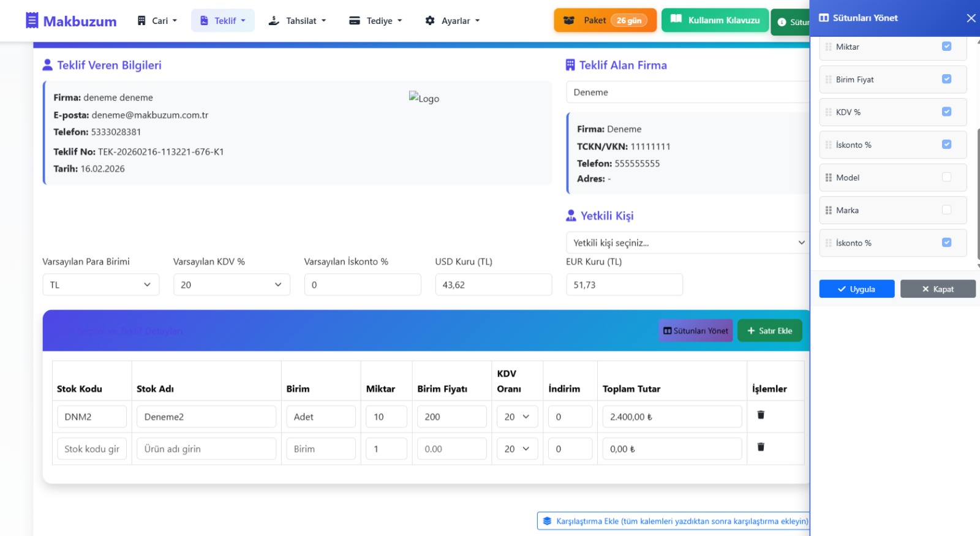The height and width of the screenshot is (536, 980).
Task: Open KDV Oranı dropdown in DNM2 row
Action: coord(517,417)
